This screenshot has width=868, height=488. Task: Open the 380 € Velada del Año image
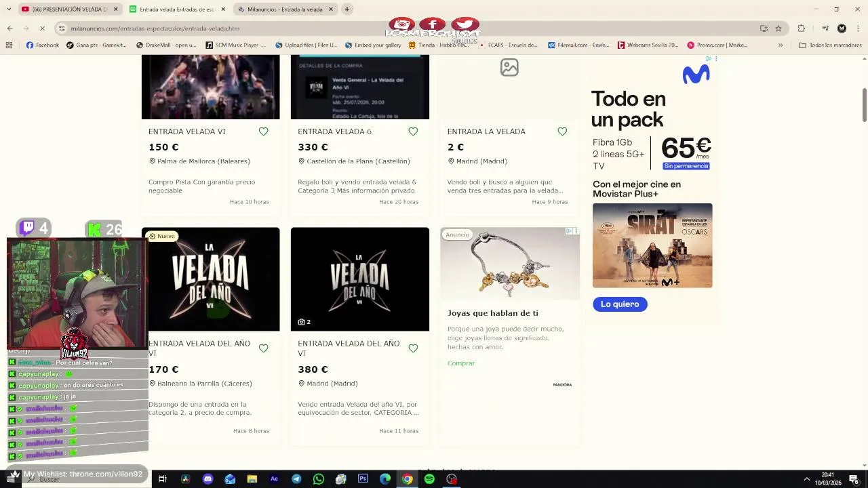pyautogui.click(x=360, y=279)
